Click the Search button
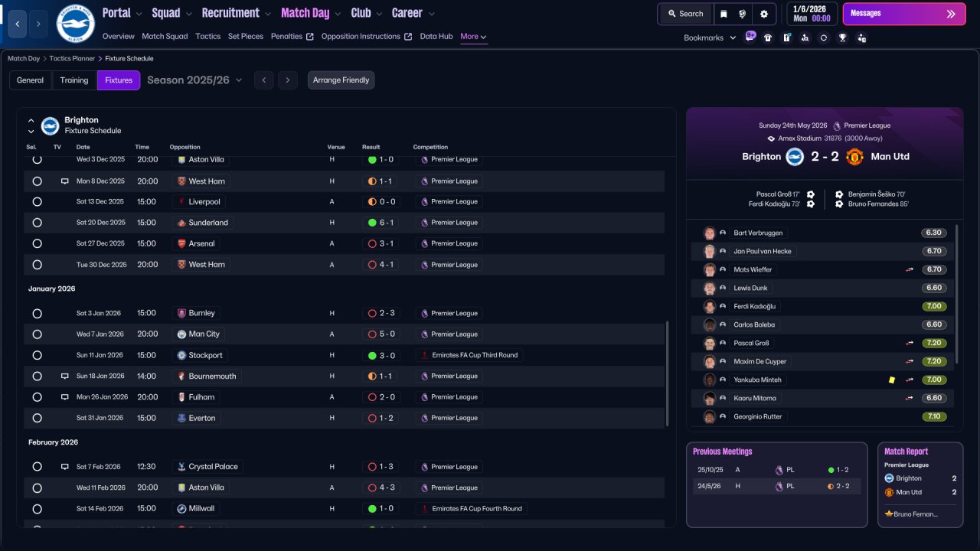Screen dimensions: 980x551 point(685,14)
